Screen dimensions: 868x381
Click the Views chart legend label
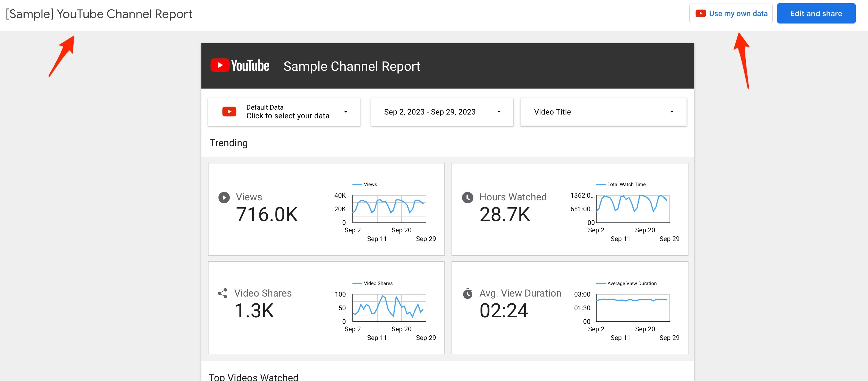[x=370, y=184]
